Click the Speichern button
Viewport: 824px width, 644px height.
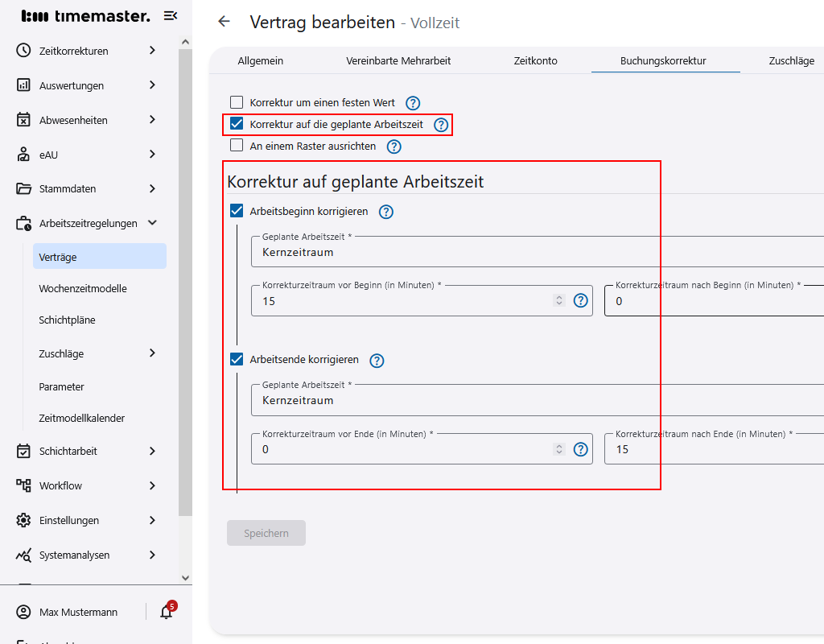pos(266,533)
